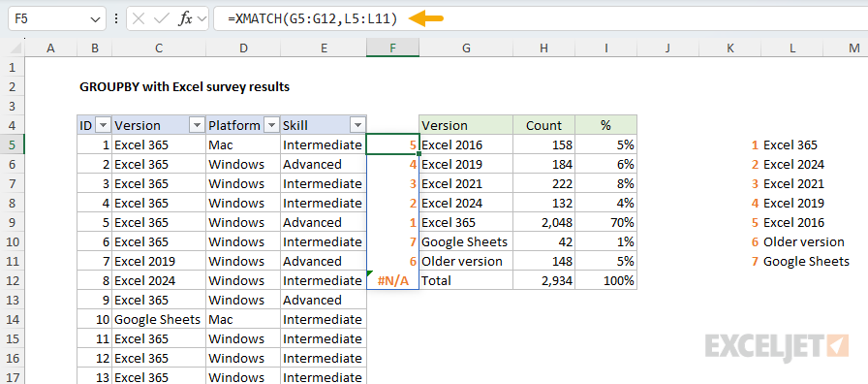This screenshot has height=384, width=868.
Task: Click 'Excel 2019' in the ID 7 row
Action: [159, 261]
